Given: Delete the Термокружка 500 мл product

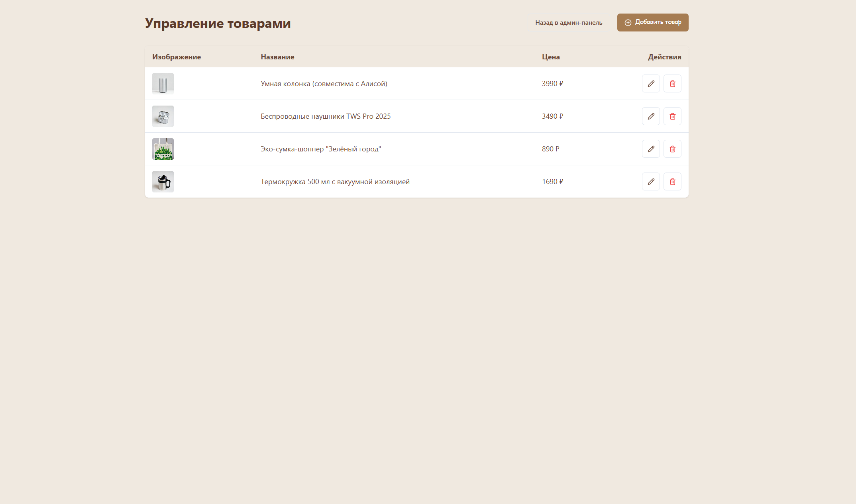Looking at the screenshot, I should point(672,181).
